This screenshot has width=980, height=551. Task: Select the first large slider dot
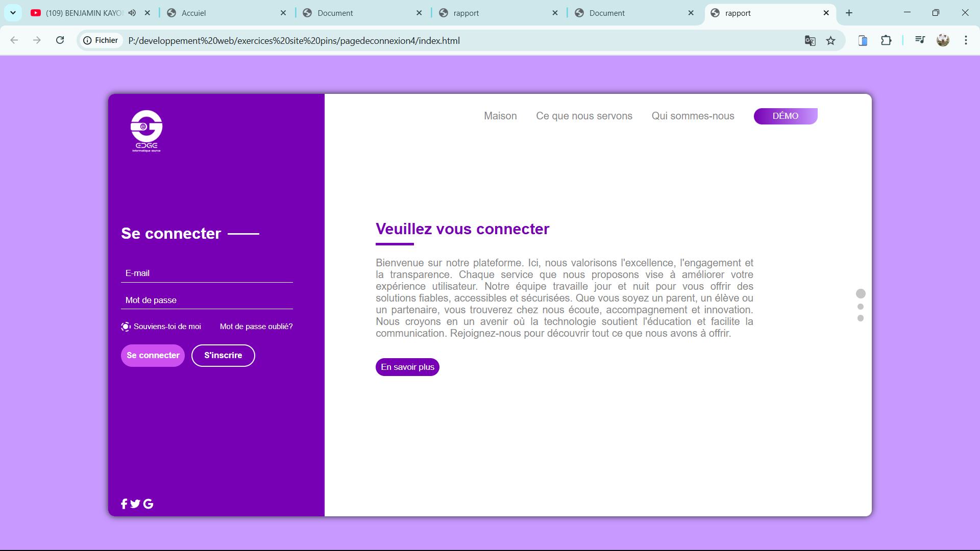tap(861, 293)
